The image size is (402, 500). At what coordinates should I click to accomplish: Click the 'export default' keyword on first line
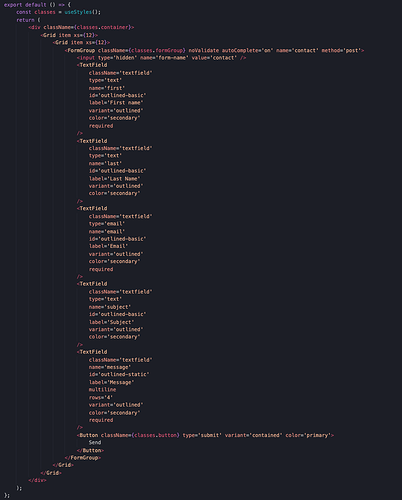(25, 5)
